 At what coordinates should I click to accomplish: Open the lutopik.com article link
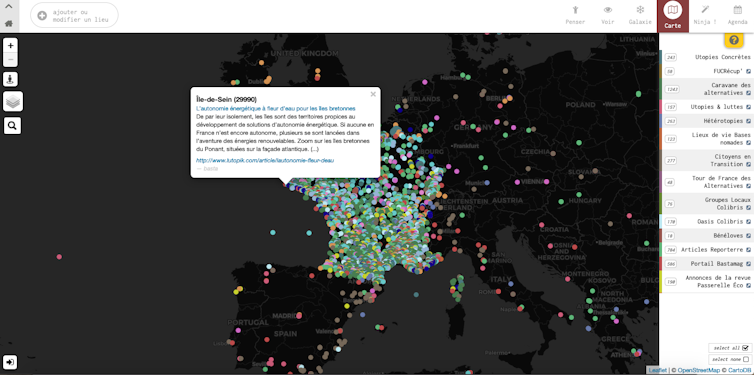(264, 160)
